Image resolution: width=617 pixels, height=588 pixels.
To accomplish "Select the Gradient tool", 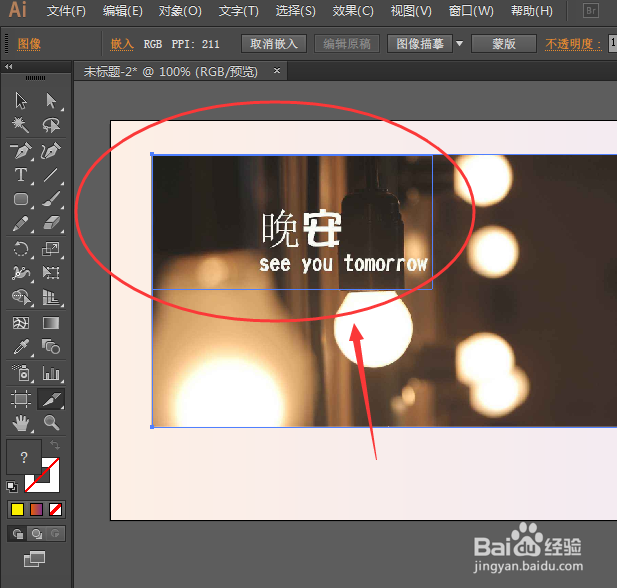I will pyautogui.click(x=51, y=323).
